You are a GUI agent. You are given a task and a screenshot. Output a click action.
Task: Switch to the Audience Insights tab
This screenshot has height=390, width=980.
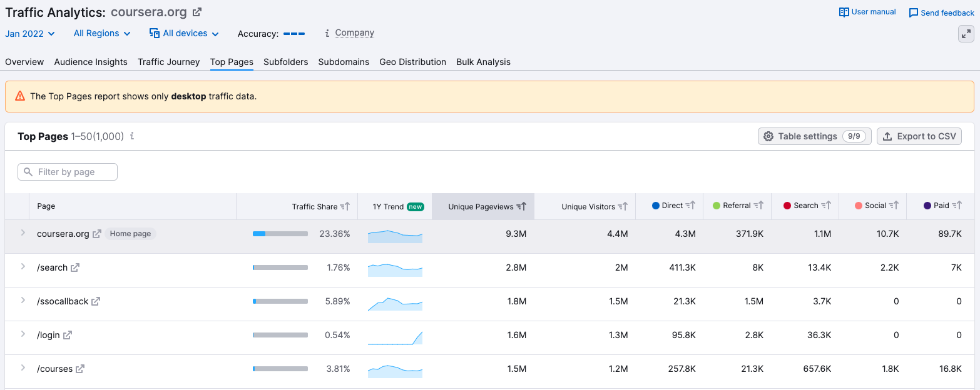pos(91,62)
